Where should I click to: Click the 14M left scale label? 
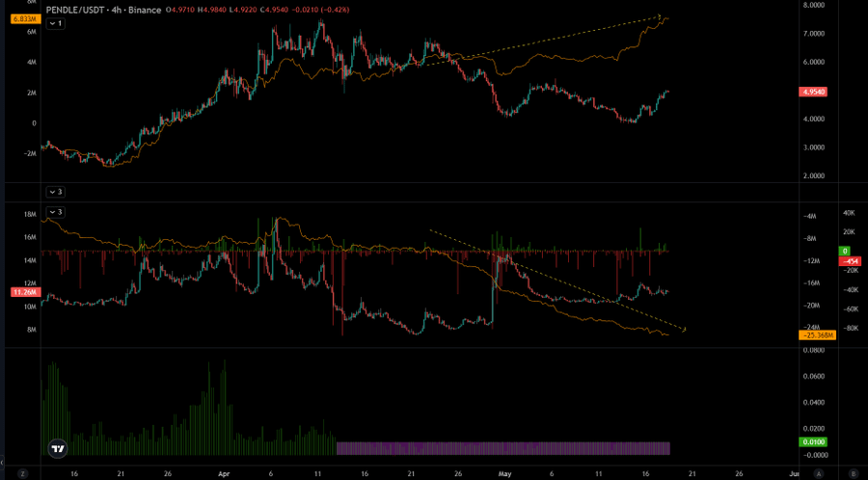click(31, 260)
